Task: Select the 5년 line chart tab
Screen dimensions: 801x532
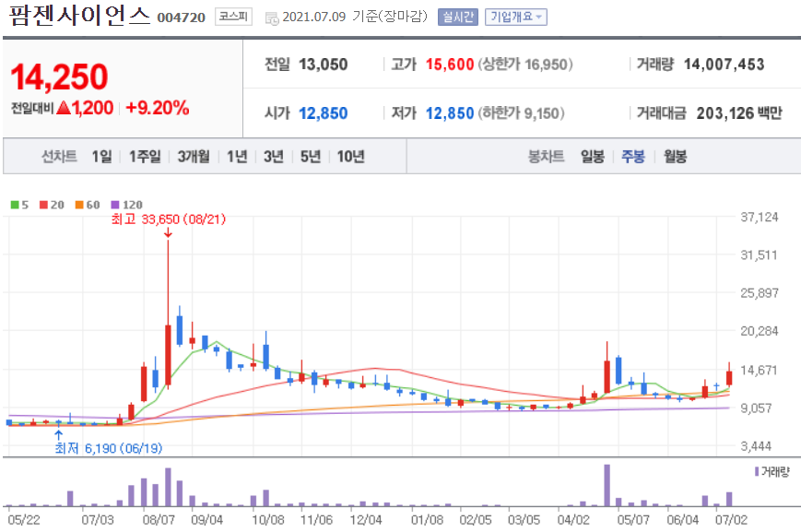Action: [x=310, y=157]
